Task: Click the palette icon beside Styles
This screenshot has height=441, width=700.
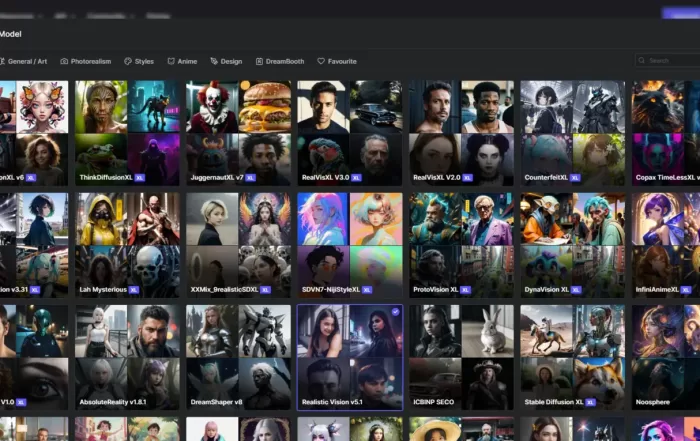Action: pyautogui.click(x=128, y=61)
